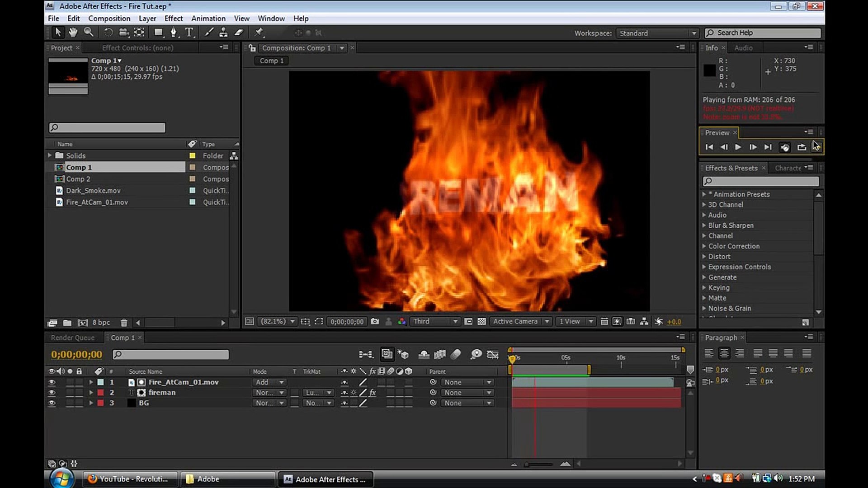This screenshot has width=868, height=488.
Task: Expand the Solids folder
Action: pos(50,155)
